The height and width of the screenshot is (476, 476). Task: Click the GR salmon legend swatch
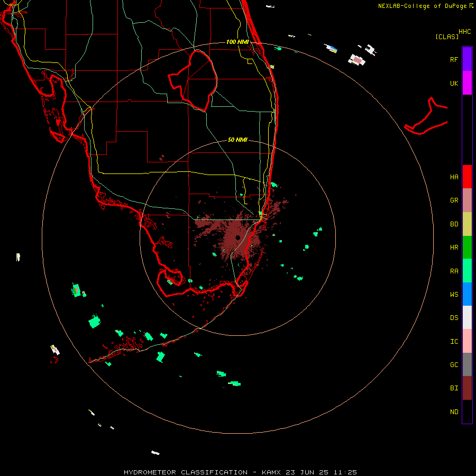[x=467, y=200]
